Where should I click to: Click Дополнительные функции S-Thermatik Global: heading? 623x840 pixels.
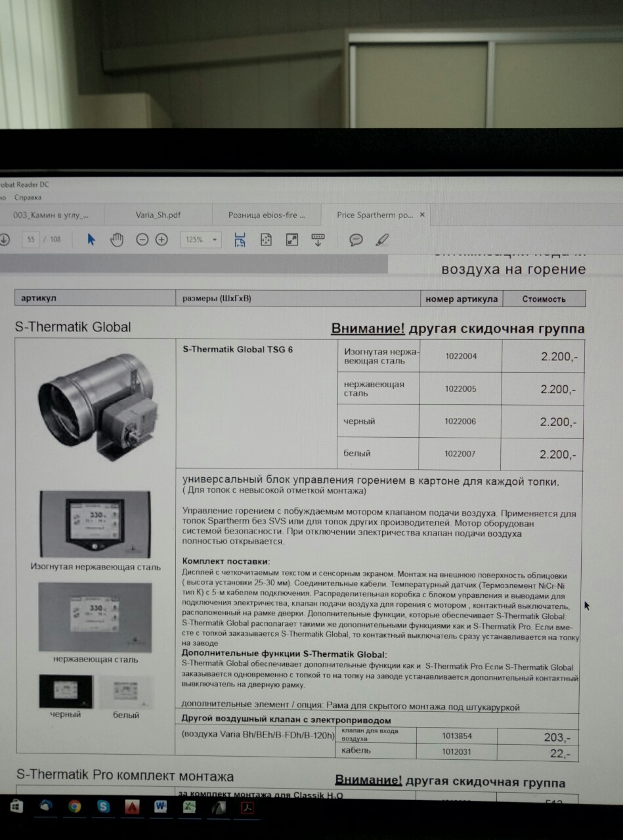pos(284,654)
